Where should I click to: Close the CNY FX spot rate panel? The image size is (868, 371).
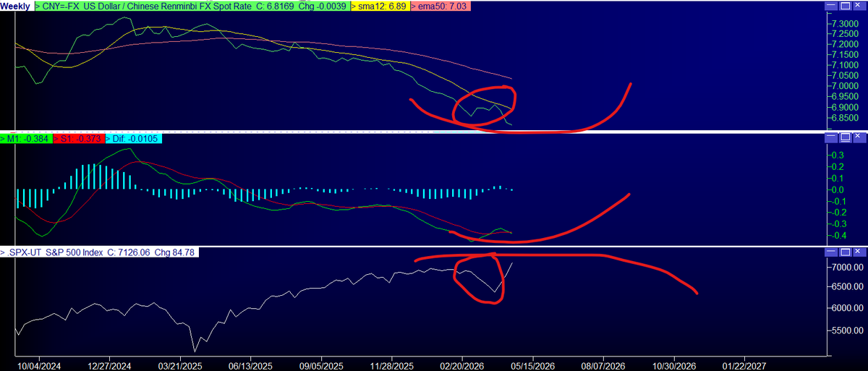[x=859, y=6]
